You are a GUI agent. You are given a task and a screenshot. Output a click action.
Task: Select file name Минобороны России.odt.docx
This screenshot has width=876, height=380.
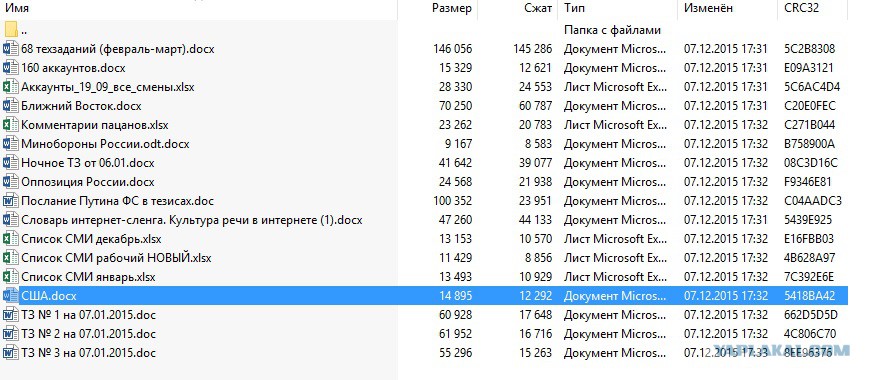coord(106,144)
